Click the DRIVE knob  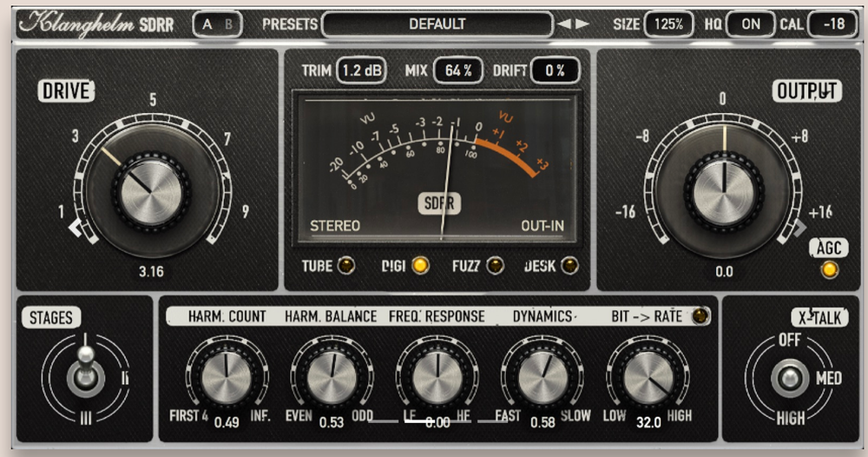(152, 192)
